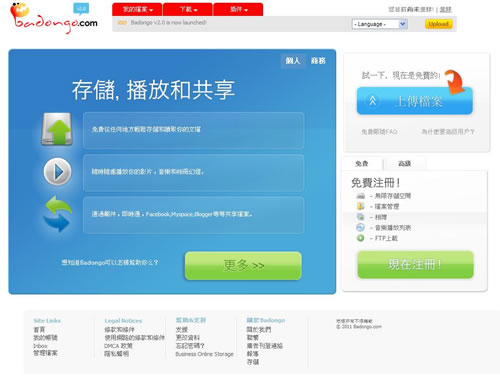Image resolution: width=500 pixels, height=380 pixels.
Task: Open the 存儲 footer link
Action: coord(253,362)
